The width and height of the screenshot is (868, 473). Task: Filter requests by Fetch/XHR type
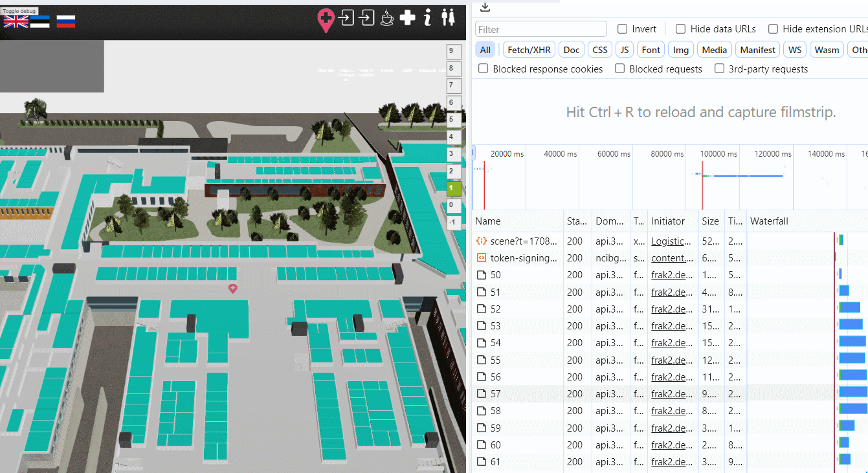point(528,50)
